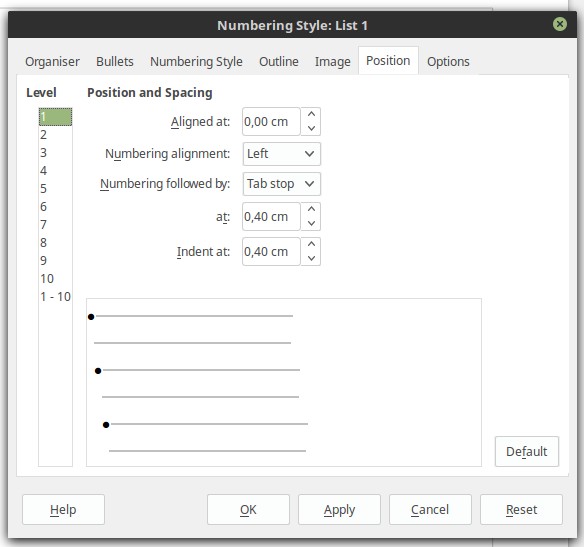584x547 pixels.
Task: Pick level 4 in the Level list
Action: coord(55,171)
